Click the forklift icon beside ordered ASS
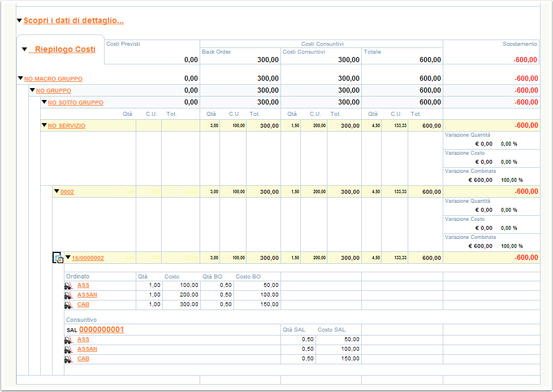Image resolution: width=553 pixels, height=392 pixels. point(69,286)
